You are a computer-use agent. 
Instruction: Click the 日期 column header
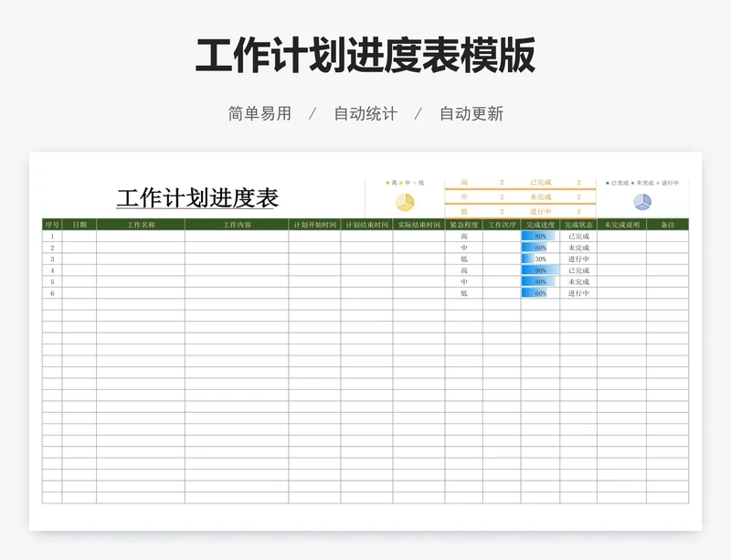tap(79, 225)
